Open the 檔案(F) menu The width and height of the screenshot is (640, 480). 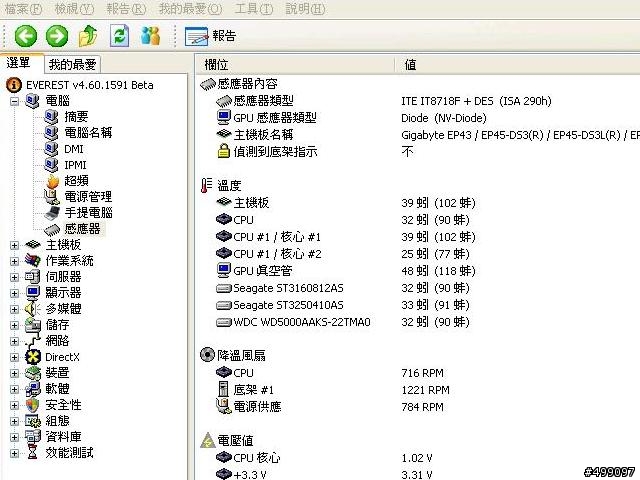tap(23, 9)
